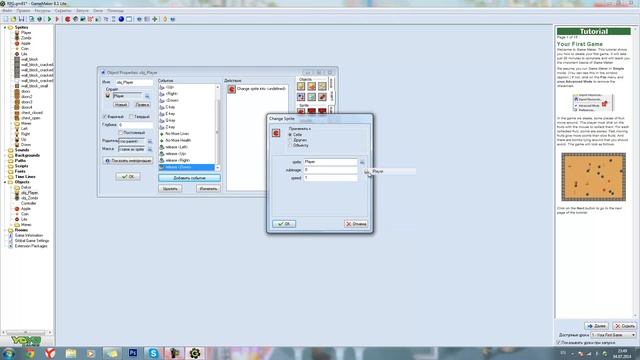
Task: Select the Объекту (Object) radio button
Action: (x=290, y=145)
